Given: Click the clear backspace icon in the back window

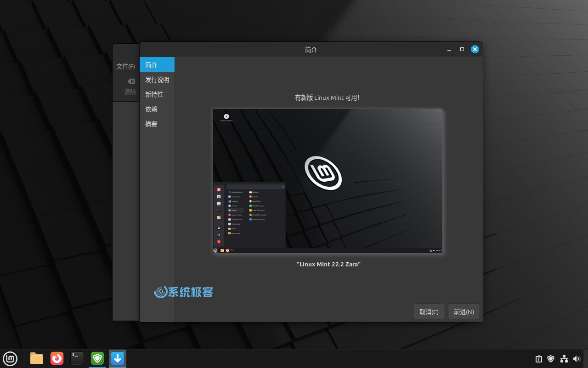Looking at the screenshot, I should point(131,81).
